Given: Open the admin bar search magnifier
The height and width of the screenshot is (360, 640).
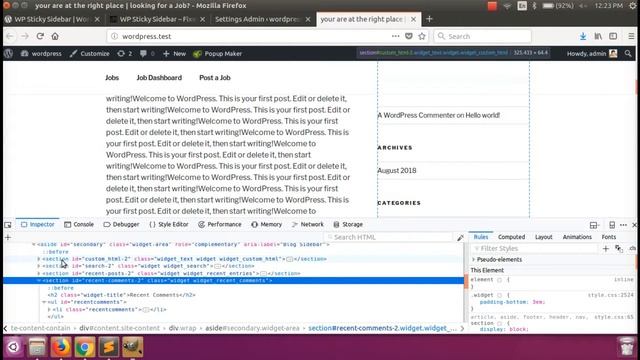Looking at the screenshot, I should [628, 53].
